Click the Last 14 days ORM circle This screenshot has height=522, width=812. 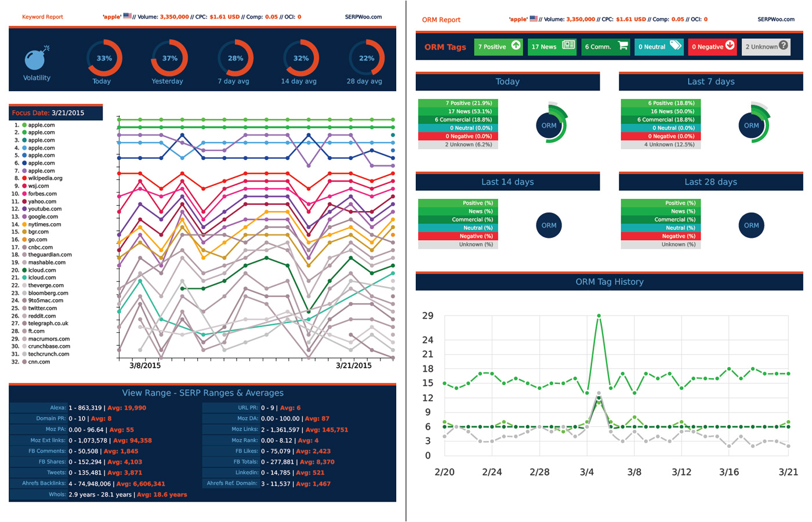(549, 226)
